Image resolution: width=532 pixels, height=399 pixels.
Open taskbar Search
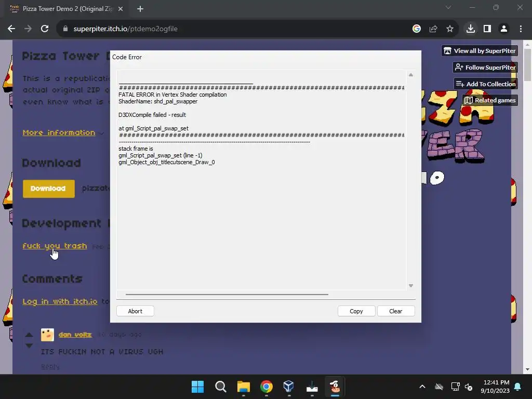coord(220,387)
